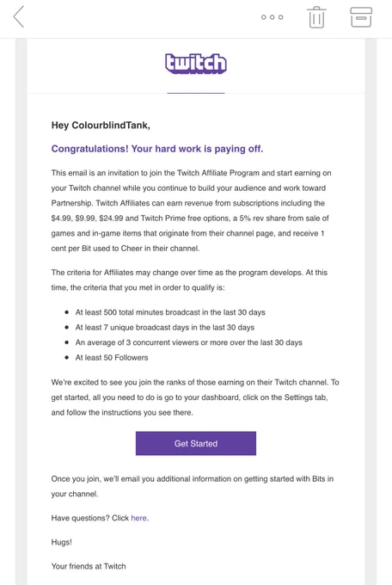Click the purple Get Started button
This screenshot has width=392, height=585.
click(196, 443)
